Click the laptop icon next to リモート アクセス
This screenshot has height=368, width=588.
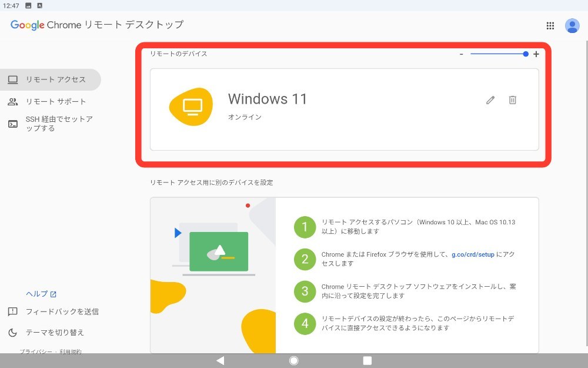point(13,79)
